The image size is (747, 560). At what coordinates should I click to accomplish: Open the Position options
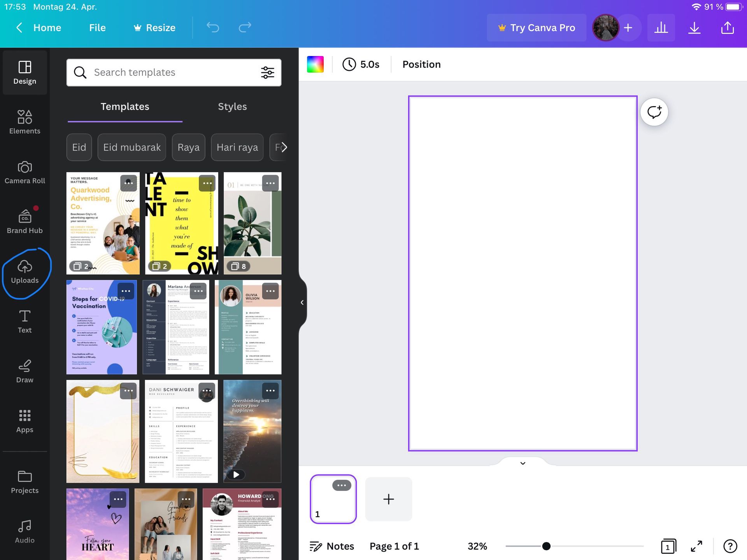click(x=421, y=64)
